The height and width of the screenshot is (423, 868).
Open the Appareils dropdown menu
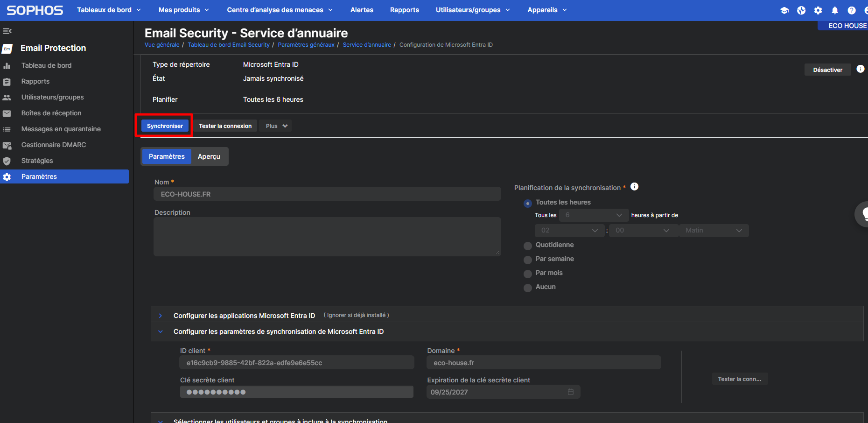[x=547, y=10]
